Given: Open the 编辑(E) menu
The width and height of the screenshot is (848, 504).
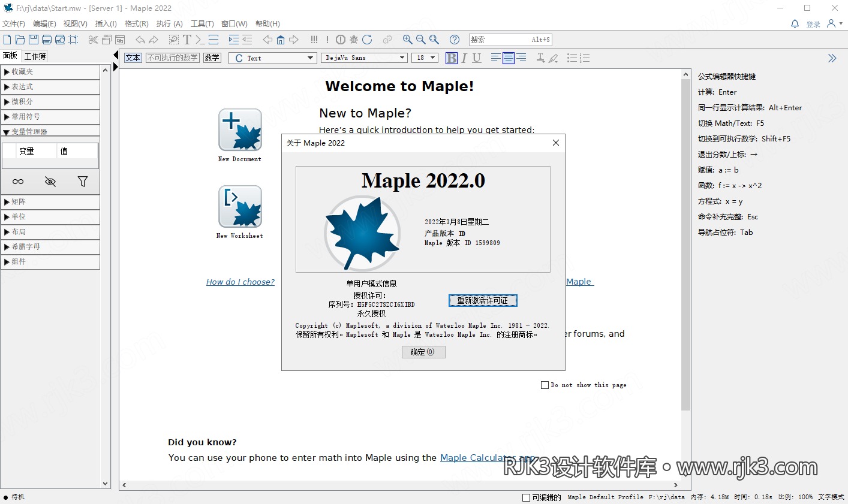Looking at the screenshot, I should pos(44,24).
